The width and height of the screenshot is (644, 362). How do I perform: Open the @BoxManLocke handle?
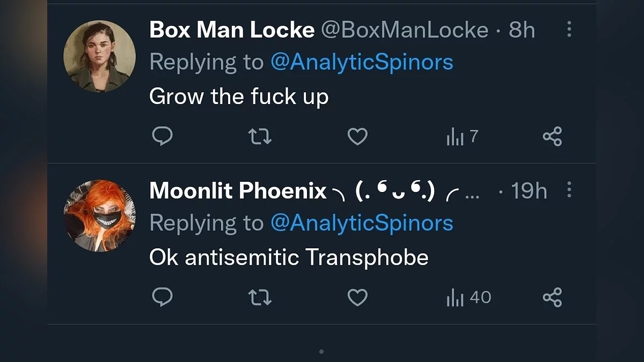coord(405,30)
